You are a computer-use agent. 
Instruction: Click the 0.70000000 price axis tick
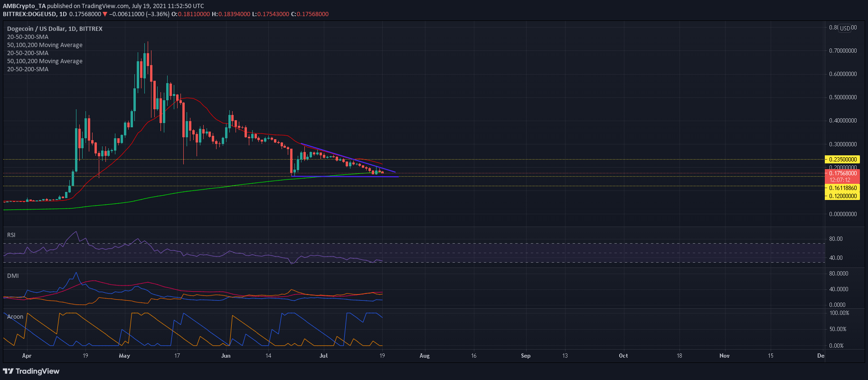coord(842,51)
